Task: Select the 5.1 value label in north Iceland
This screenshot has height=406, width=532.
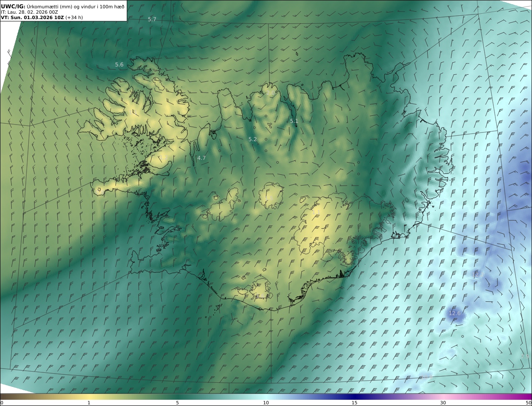Action: (294, 121)
